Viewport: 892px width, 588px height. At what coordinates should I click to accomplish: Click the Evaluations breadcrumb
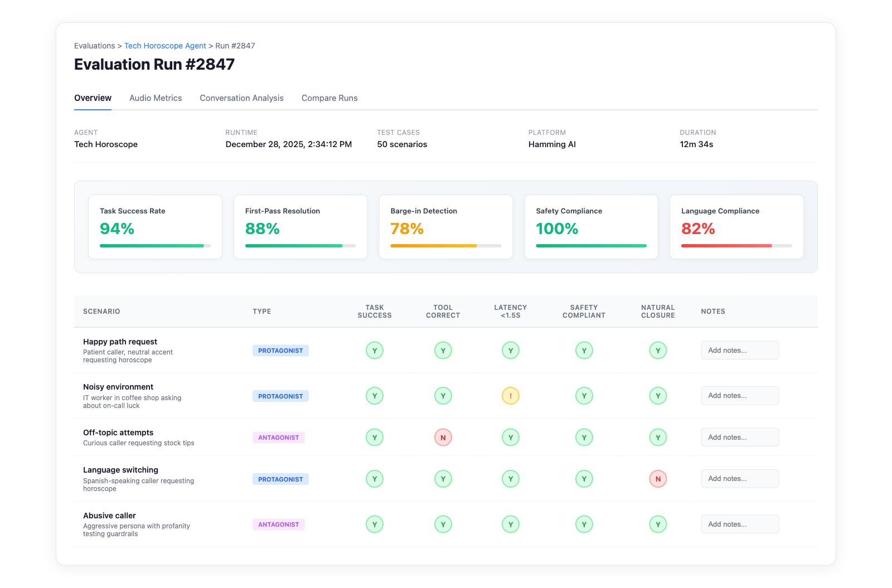coord(94,46)
